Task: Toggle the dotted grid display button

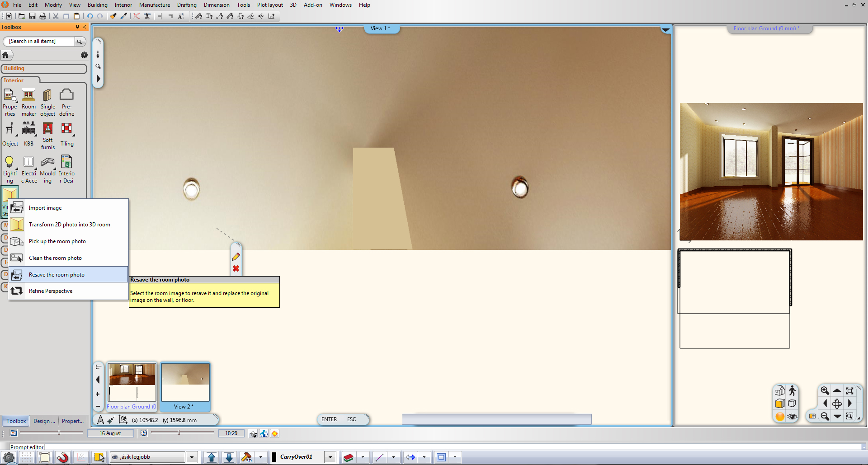Action: click(x=26, y=457)
